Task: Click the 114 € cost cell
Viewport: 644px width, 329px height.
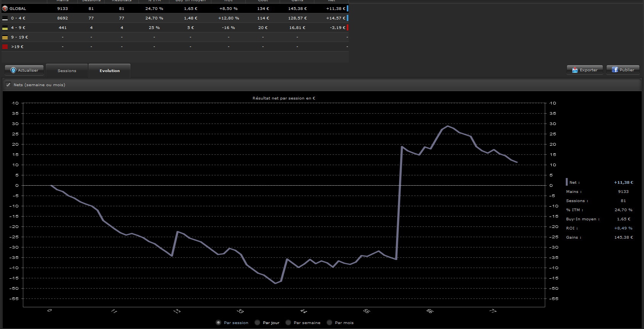Action: click(263, 18)
